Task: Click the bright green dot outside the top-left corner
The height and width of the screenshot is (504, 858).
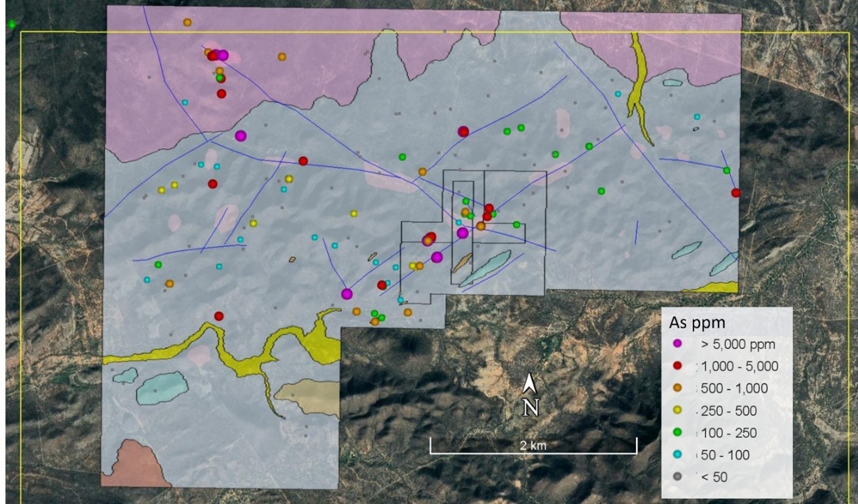Action: pyautogui.click(x=12, y=24)
